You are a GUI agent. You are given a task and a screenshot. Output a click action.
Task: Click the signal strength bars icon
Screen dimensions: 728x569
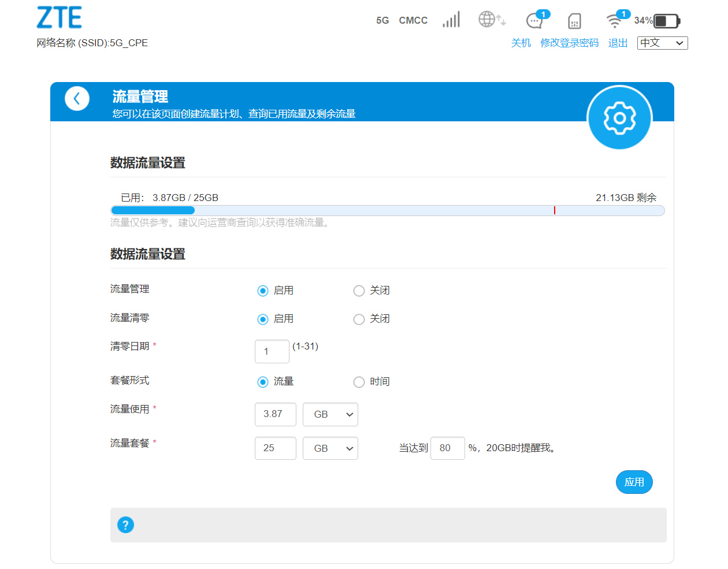(x=451, y=20)
